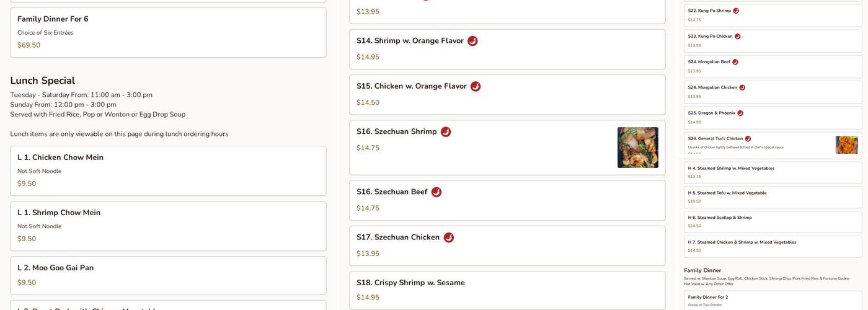Click spicy pepper icon next to Szechuan Chicken

pos(449,237)
